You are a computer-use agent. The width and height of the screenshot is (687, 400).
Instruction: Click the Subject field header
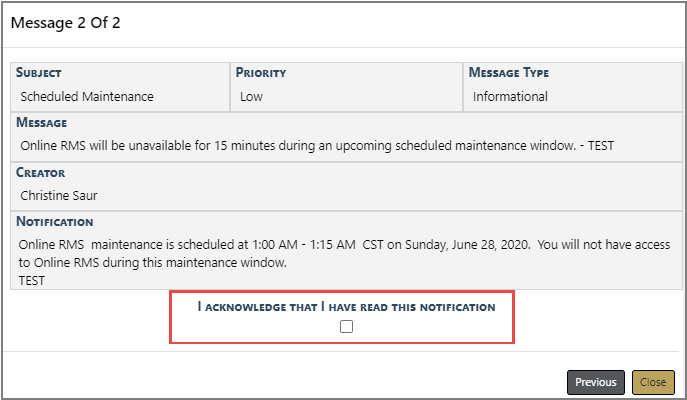tap(47, 73)
